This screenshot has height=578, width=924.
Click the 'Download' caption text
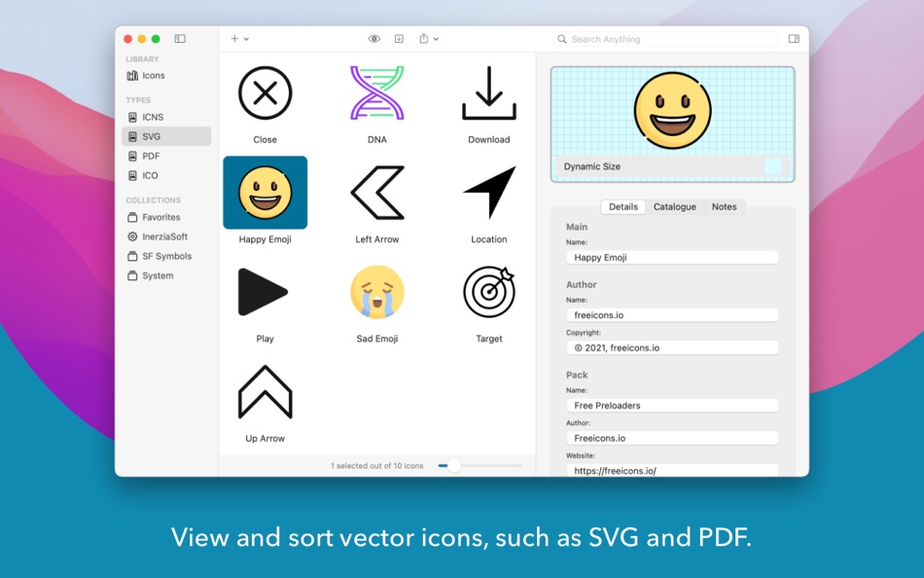(x=489, y=140)
